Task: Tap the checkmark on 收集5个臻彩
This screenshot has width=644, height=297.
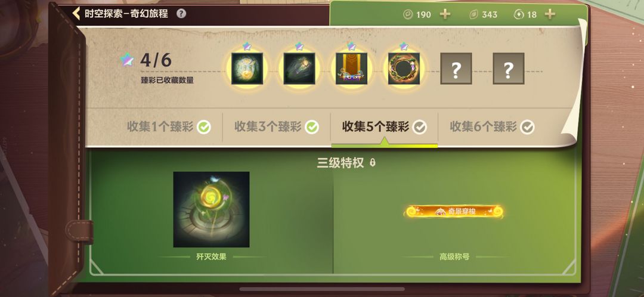Action: click(x=419, y=128)
